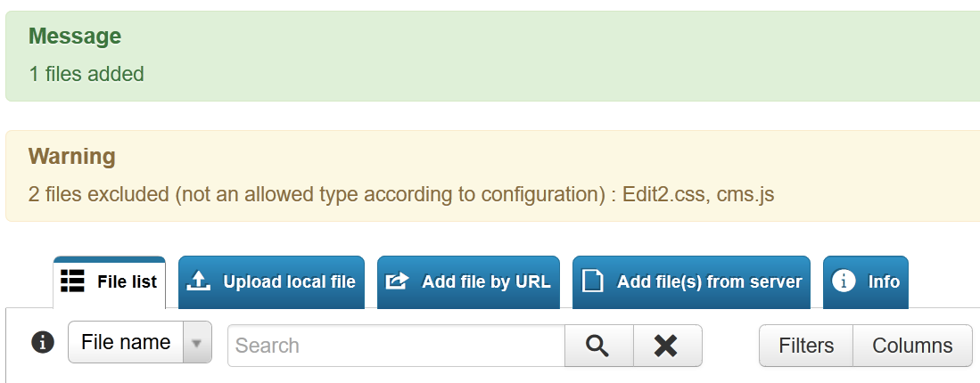
Task: Click the Warning message about excluded files
Action: [401, 194]
